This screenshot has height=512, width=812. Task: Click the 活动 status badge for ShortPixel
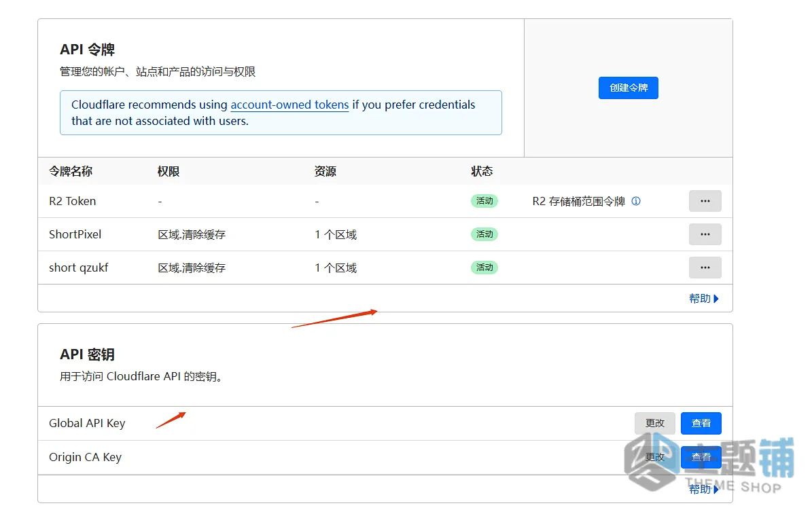pos(484,234)
